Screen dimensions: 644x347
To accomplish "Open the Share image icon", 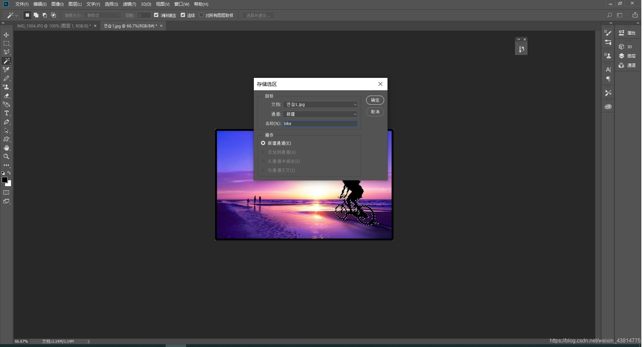I will pyautogui.click(x=635, y=15).
